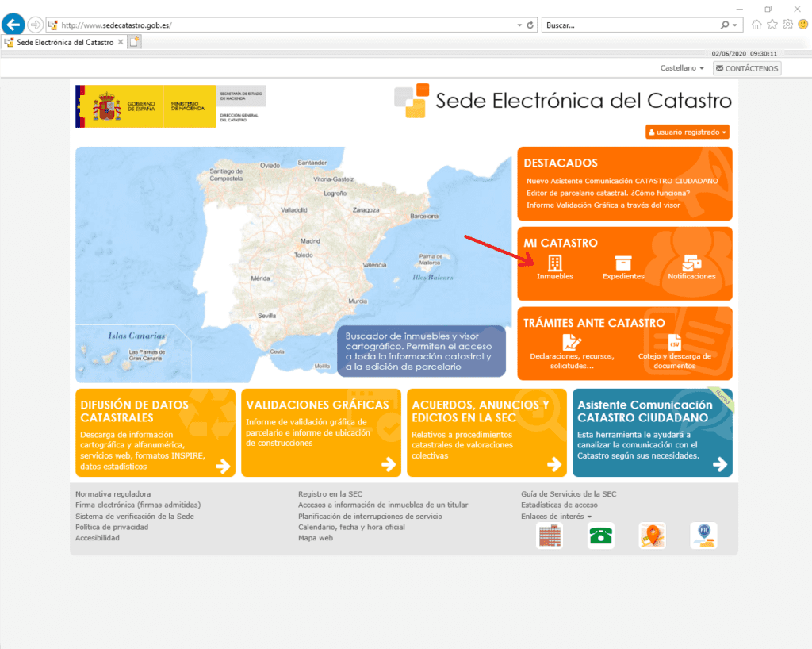
Task: Click the DESTACADOS panel heading
Action: tap(561, 163)
